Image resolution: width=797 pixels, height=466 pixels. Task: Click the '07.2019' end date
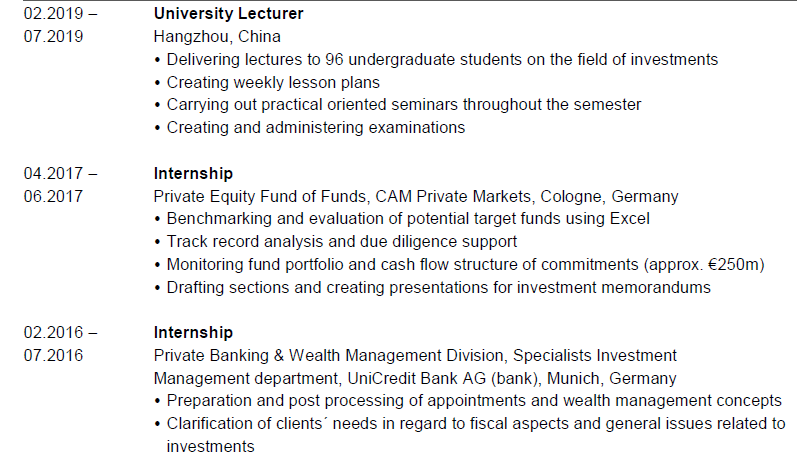(x=53, y=37)
